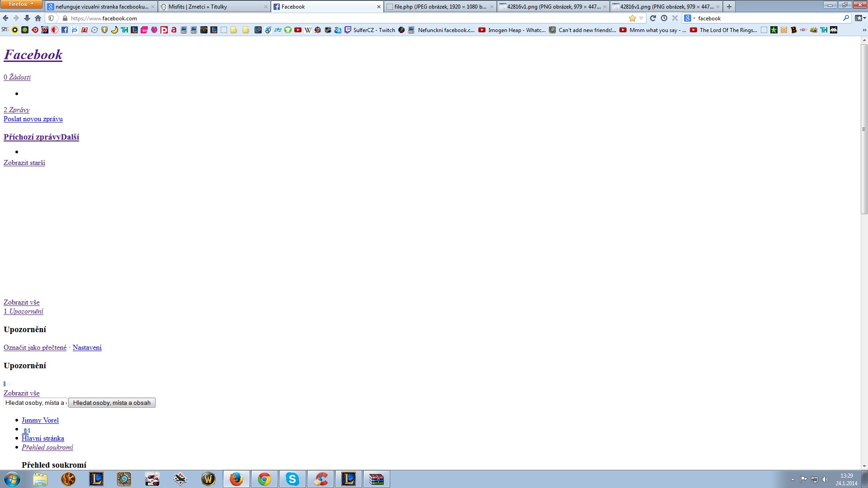
Task: Open the 2 Zprávy link
Action: [16, 110]
